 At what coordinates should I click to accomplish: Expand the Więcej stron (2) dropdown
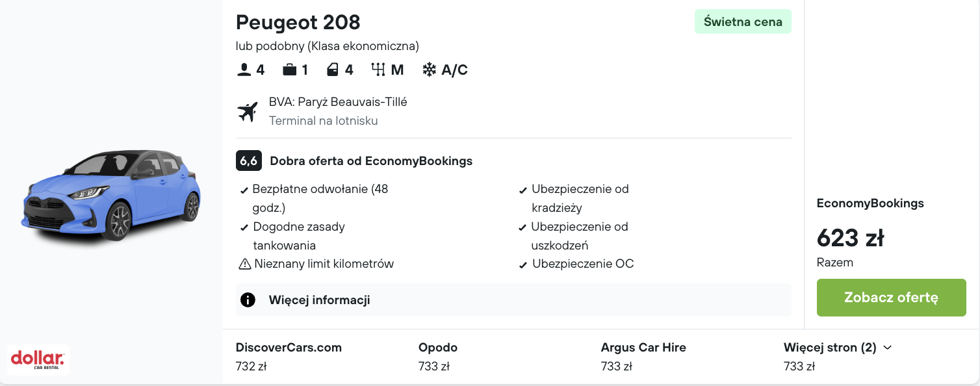[838, 348]
